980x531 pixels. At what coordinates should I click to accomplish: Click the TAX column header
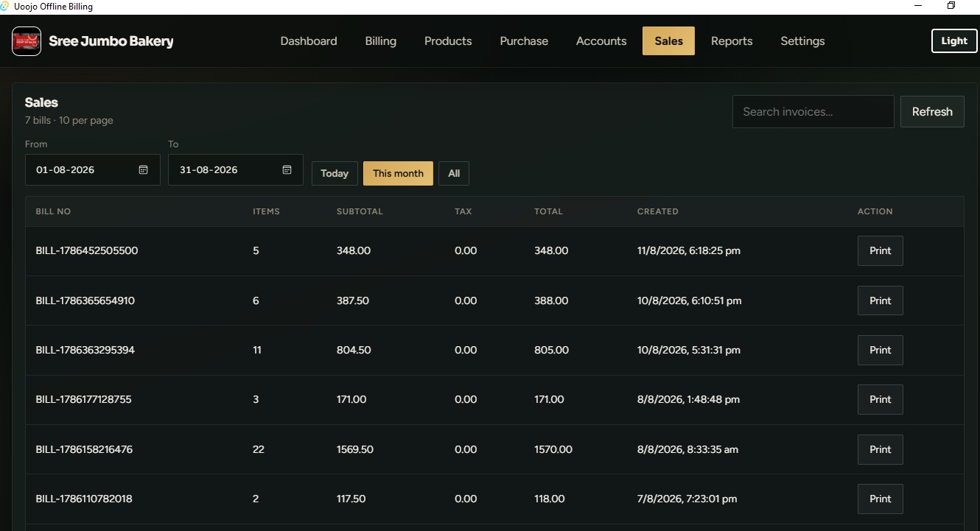pyautogui.click(x=463, y=211)
